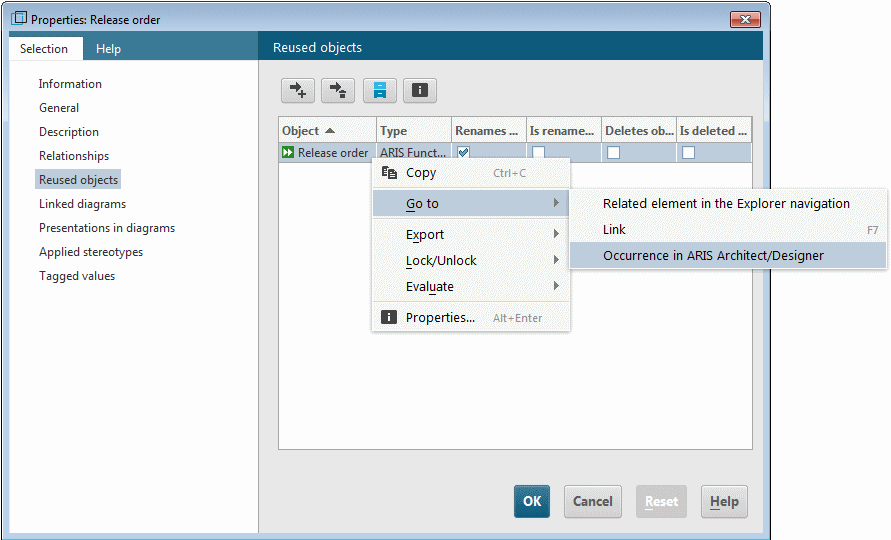Screen dimensions: 891x540
Task: Click the Reset button
Action: [661, 501]
